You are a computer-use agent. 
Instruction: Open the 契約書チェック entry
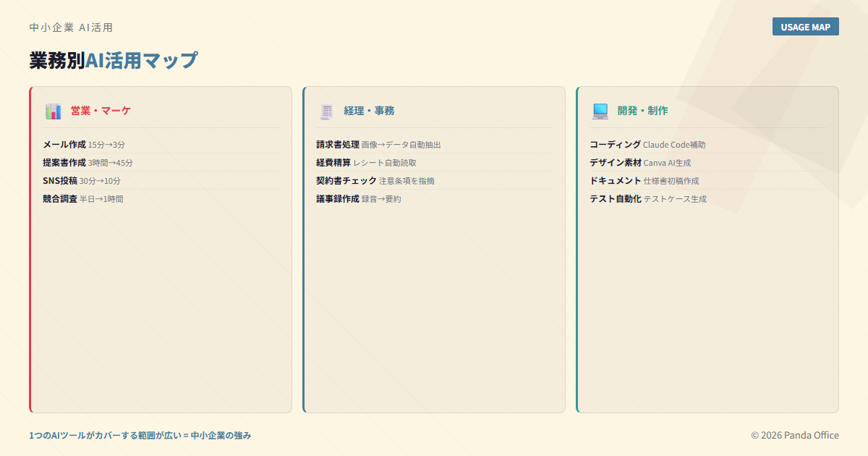[375, 181]
